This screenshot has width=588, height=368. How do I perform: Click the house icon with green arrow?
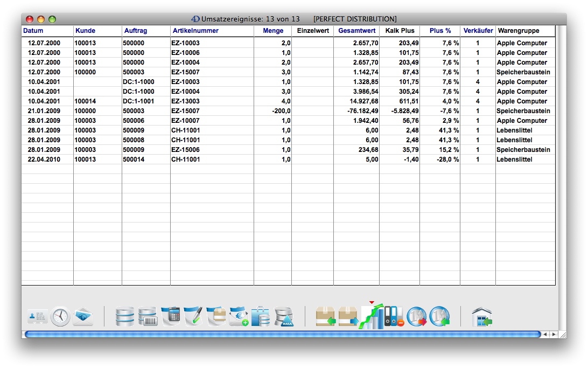click(481, 316)
